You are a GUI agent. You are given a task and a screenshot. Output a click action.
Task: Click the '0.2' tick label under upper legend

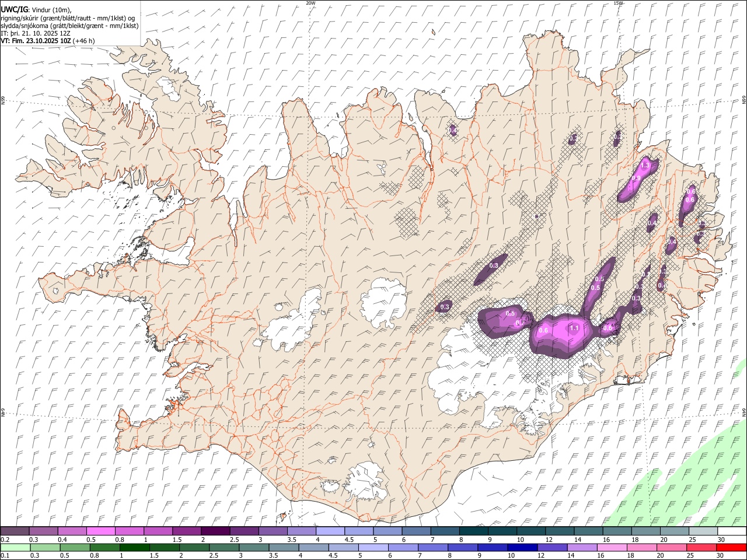point(5,540)
